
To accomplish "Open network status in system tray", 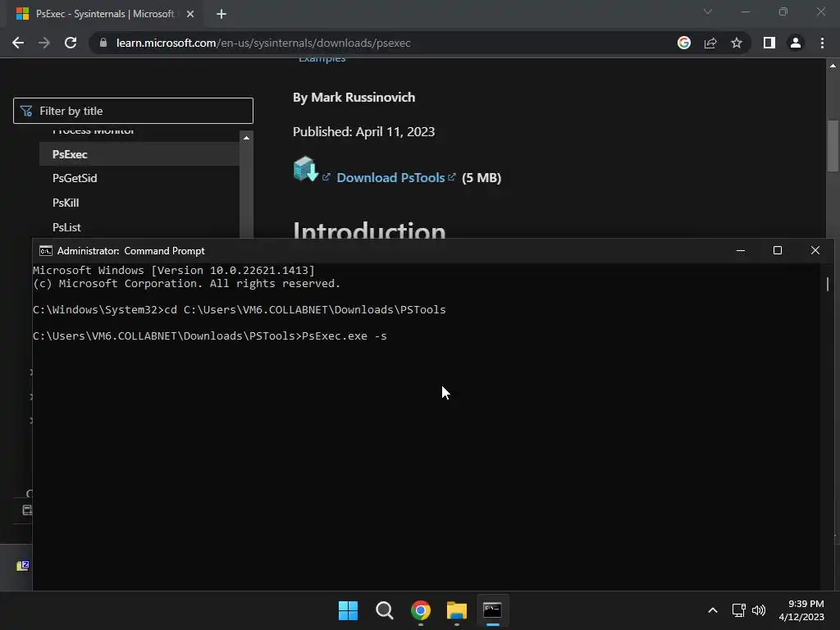I will click(739, 610).
